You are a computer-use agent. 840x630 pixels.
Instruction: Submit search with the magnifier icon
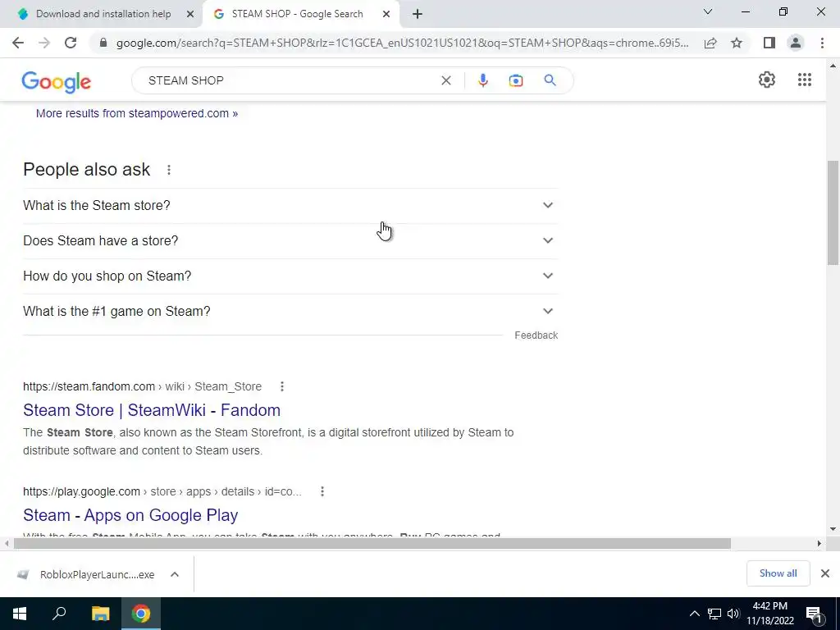pyautogui.click(x=550, y=80)
